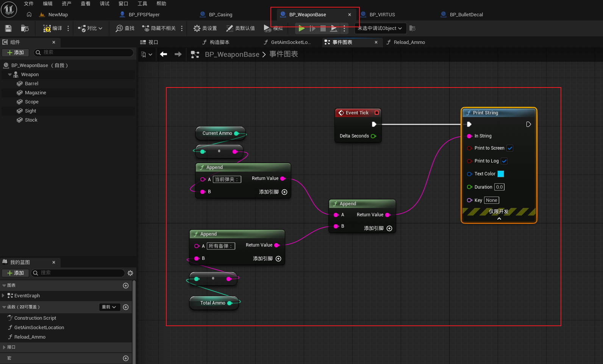Open the 对比 diff dropdown

(90, 28)
